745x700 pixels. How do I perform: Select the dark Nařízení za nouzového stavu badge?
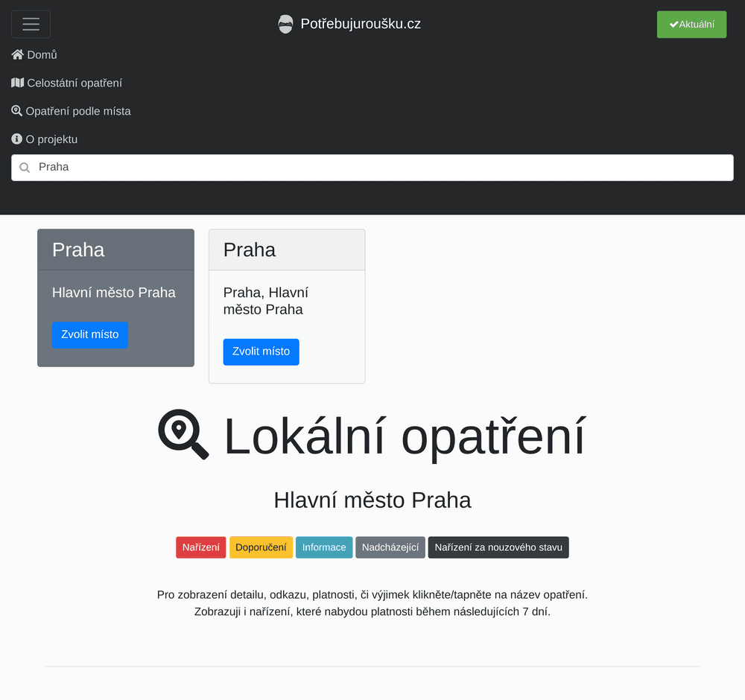click(498, 547)
